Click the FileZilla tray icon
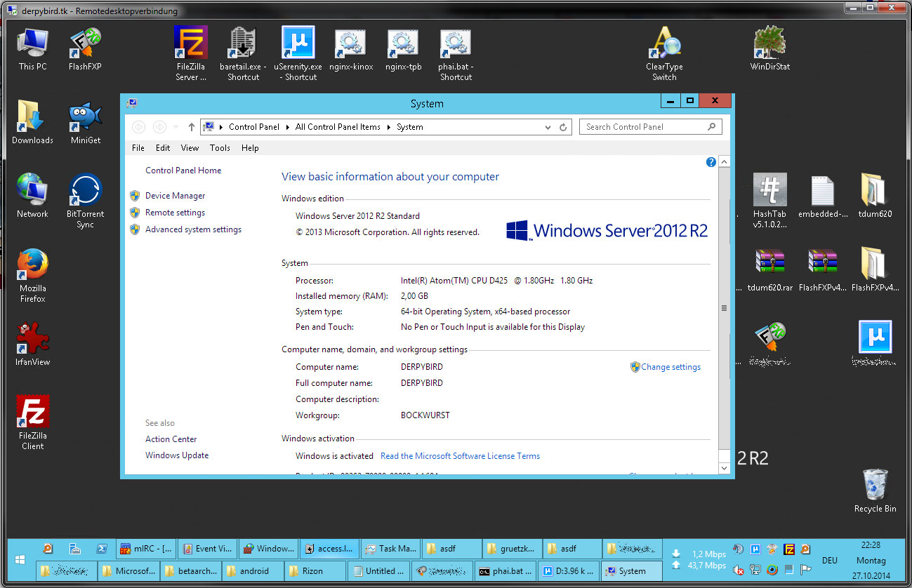 pos(789,549)
